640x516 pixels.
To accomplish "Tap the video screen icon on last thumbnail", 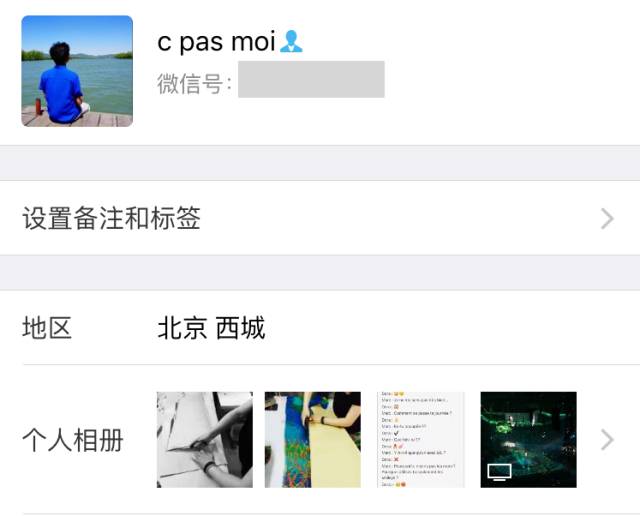I will click(500, 472).
